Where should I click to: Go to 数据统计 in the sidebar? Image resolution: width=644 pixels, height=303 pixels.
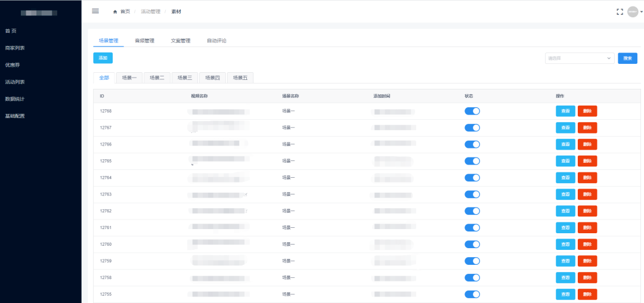(15, 99)
